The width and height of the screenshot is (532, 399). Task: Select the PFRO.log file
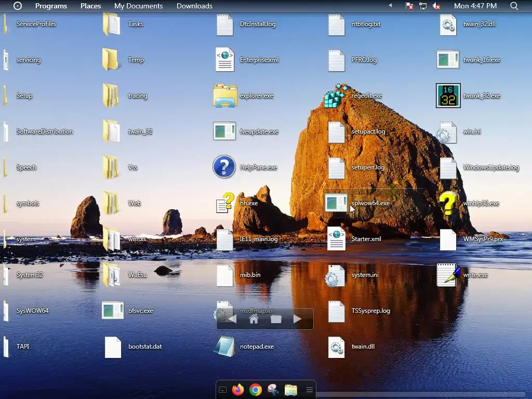coord(336,60)
